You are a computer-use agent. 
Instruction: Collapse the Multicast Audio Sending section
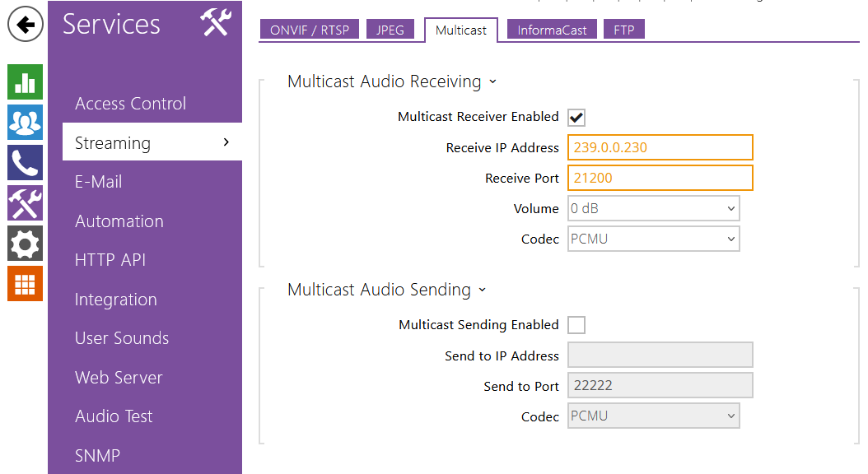tap(482, 290)
